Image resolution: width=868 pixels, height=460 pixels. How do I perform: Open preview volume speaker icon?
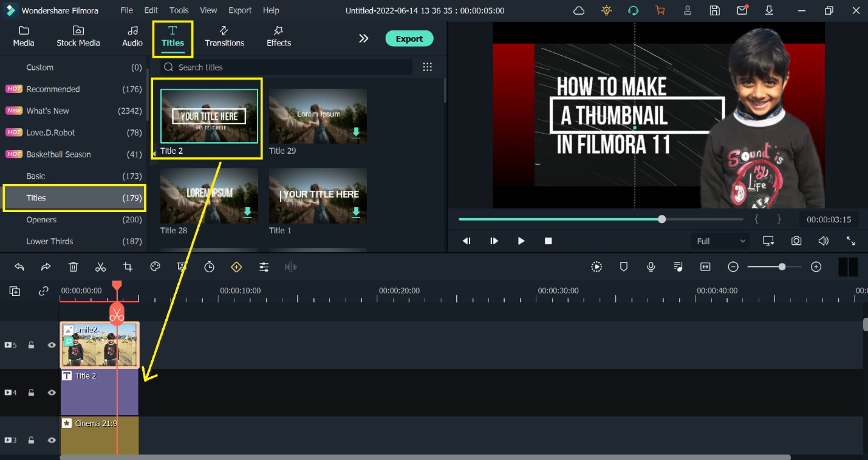[824, 241]
